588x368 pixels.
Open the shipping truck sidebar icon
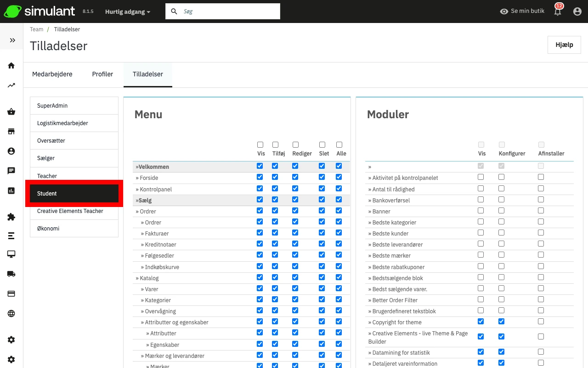pyautogui.click(x=11, y=274)
